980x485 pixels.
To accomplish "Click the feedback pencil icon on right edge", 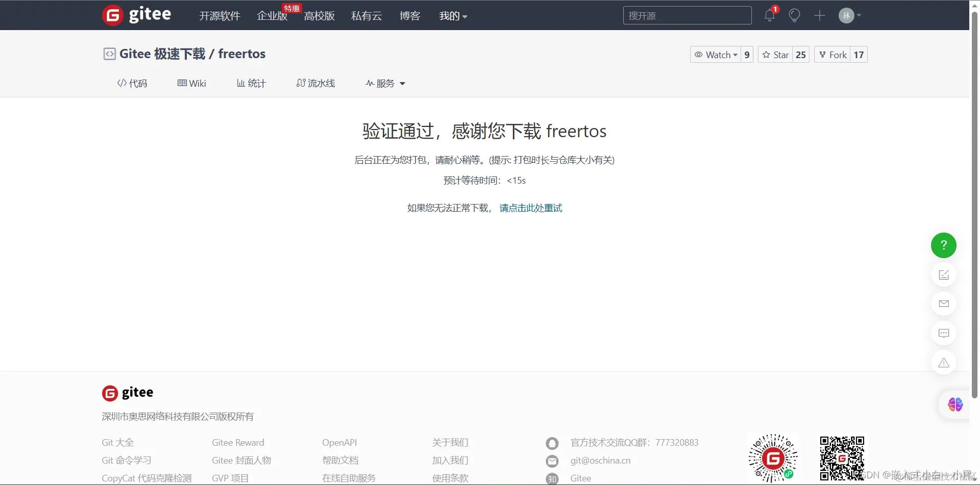I will pyautogui.click(x=943, y=274).
